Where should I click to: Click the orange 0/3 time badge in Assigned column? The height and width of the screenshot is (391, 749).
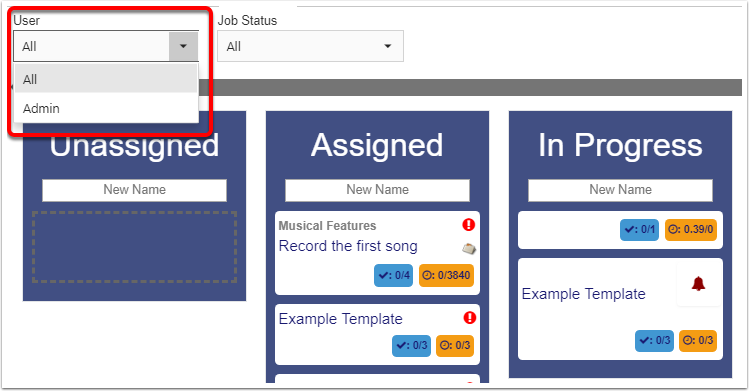[455, 346]
